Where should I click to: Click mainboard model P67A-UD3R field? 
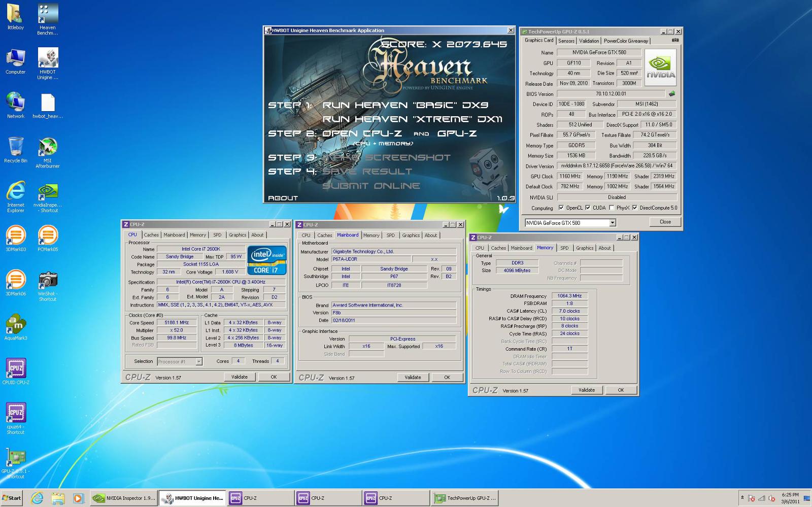point(371,259)
